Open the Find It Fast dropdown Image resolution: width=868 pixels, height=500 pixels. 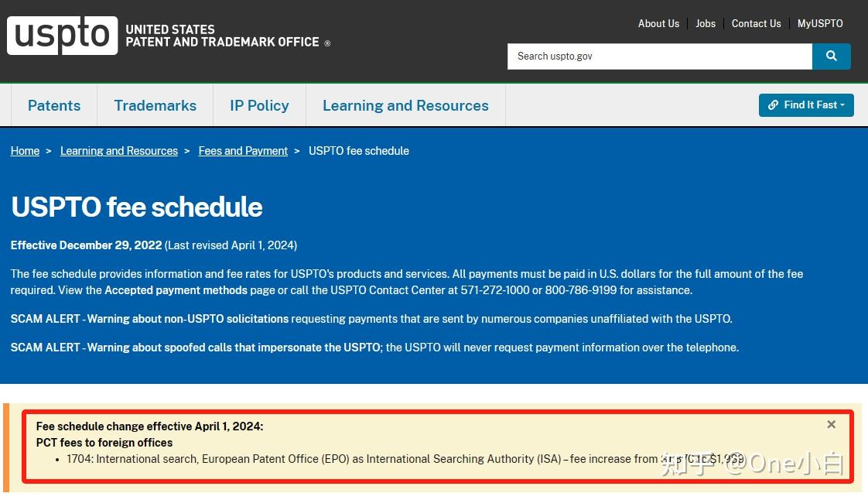coord(806,105)
